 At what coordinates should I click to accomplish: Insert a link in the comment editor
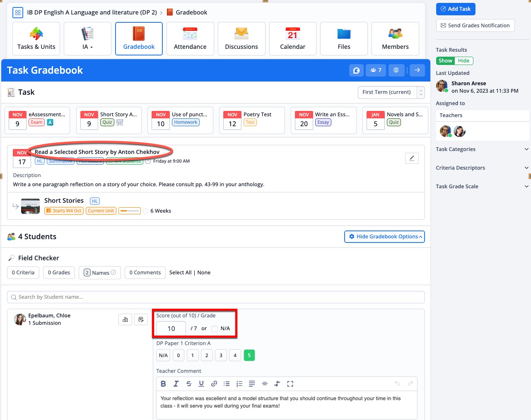click(214, 384)
